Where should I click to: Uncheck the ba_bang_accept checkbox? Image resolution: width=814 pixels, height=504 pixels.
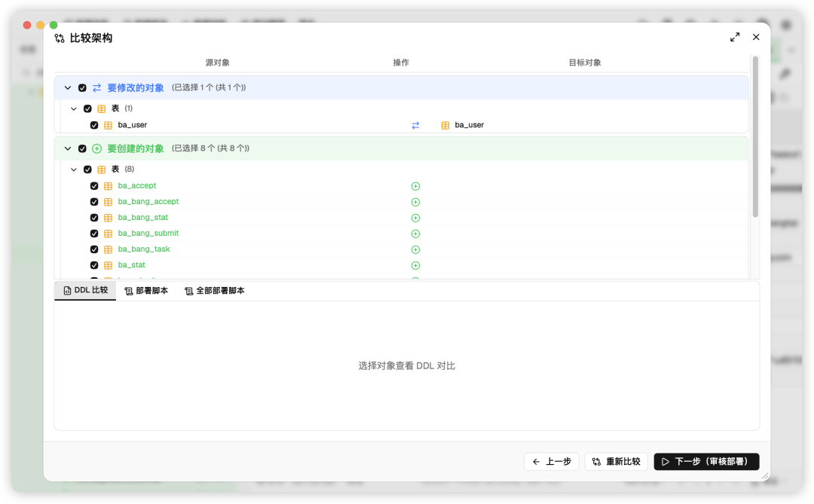point(94,202)
